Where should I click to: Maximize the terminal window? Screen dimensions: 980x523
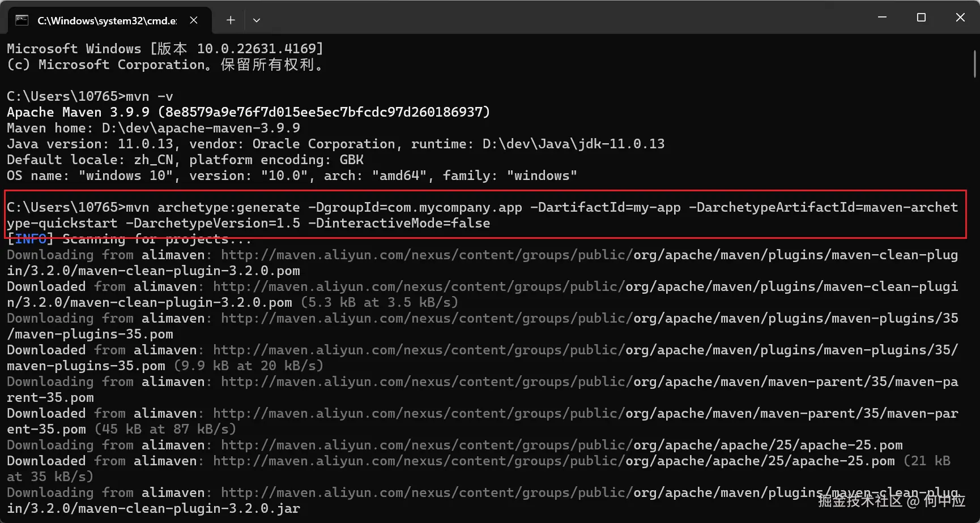pyautogui.click(x=921, y=18)
